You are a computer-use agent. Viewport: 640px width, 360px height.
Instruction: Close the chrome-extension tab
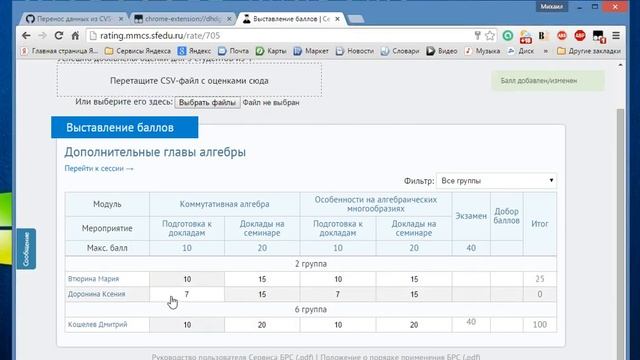229,19
